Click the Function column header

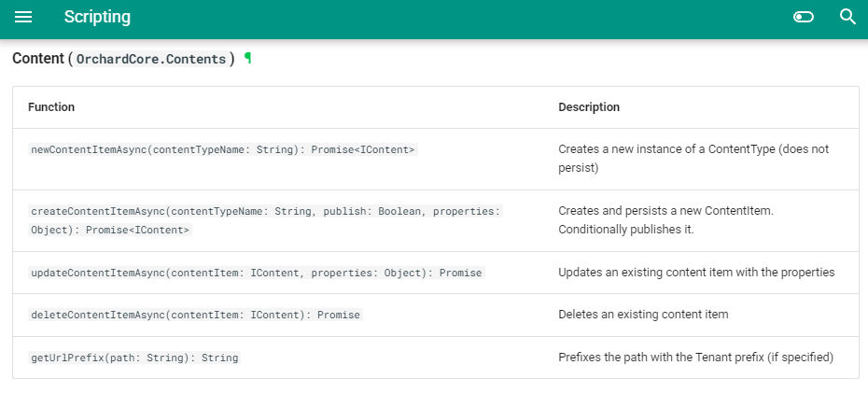pyautogui.click(x=51, y=107)
